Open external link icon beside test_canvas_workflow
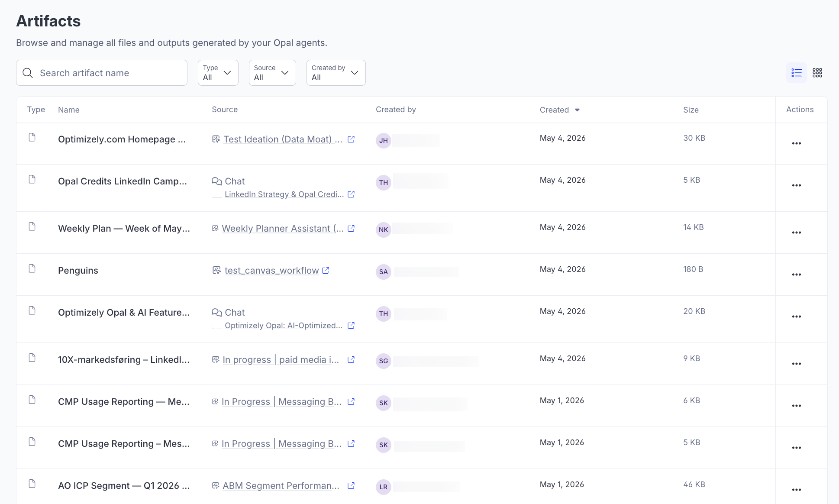The height and width of the screenshot is (504, 839). point(326,270)
